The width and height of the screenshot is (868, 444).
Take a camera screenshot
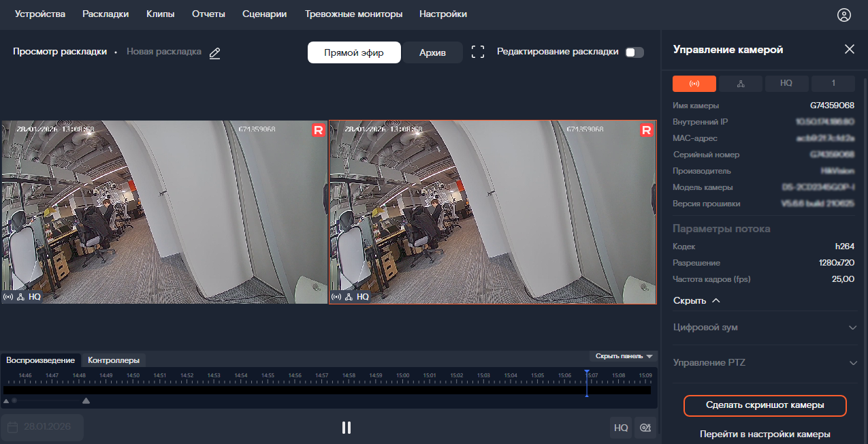765,405
